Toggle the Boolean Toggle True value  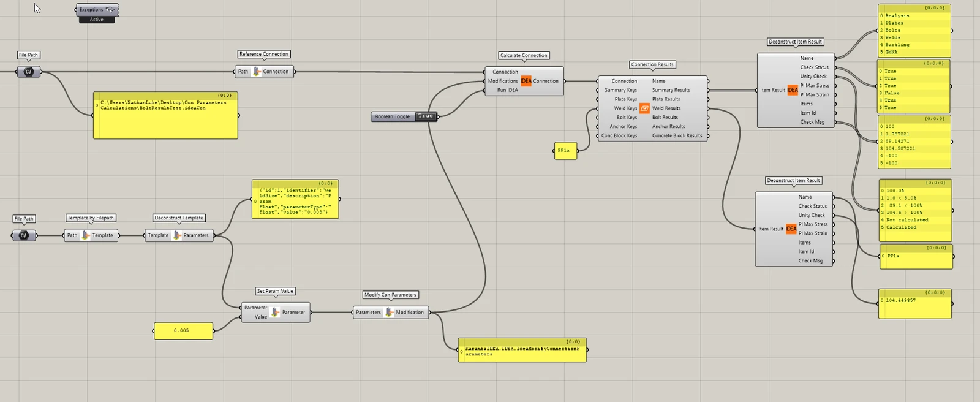[426, 116]
